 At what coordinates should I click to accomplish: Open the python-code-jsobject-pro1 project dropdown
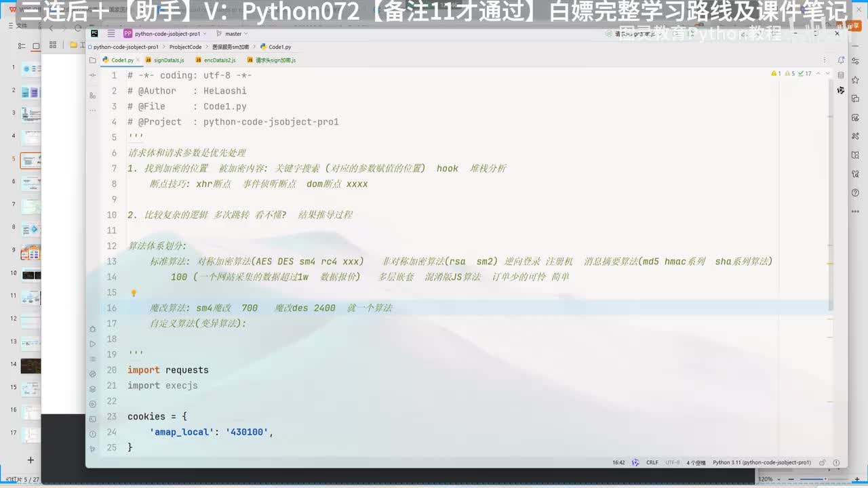pyautogui.click(x=166, y=33)
